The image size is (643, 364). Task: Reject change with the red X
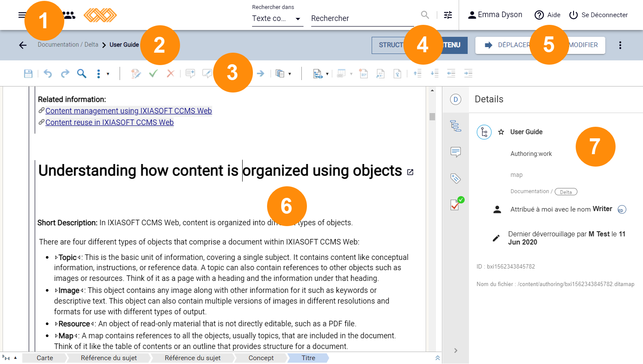(170, 74)
